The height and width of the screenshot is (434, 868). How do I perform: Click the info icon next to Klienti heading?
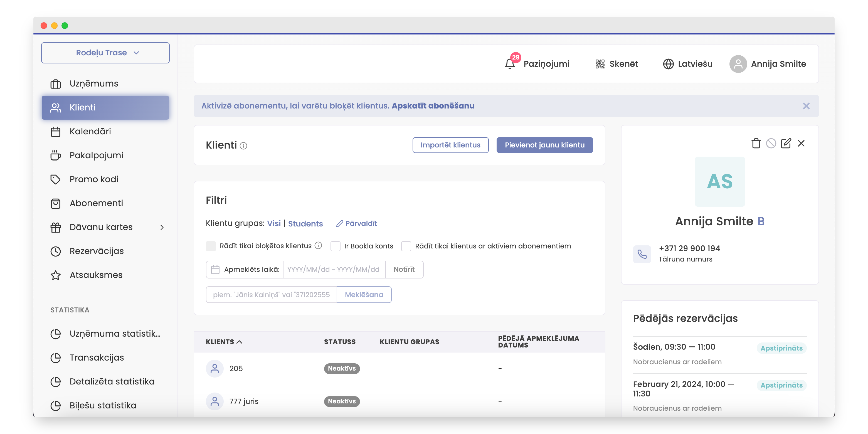pyautogui.click(x=243, y=146)
